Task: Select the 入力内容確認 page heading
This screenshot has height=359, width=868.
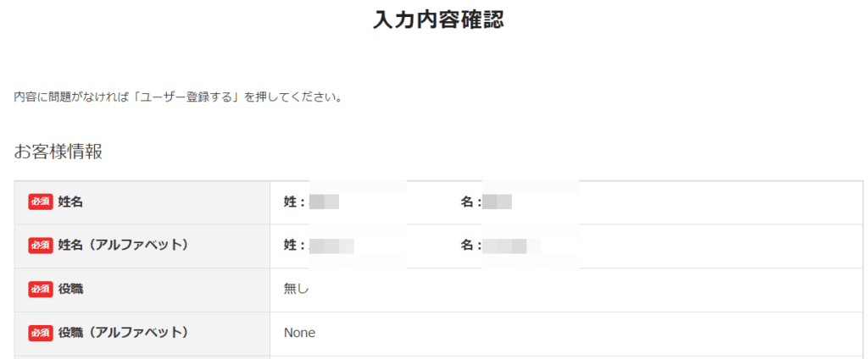Action: 438,20
